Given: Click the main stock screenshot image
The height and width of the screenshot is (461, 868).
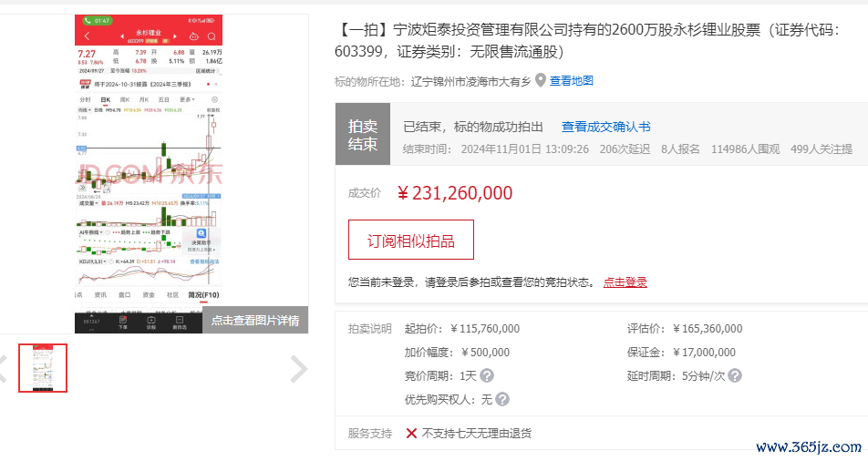Looking at the screenshot, I should point(149,174).
